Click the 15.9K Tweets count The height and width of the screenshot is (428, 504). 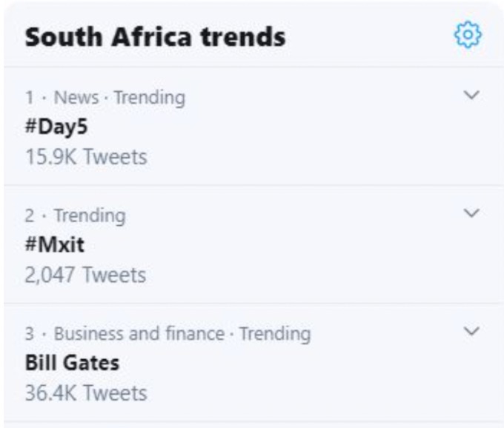click(x=86, y=157)
